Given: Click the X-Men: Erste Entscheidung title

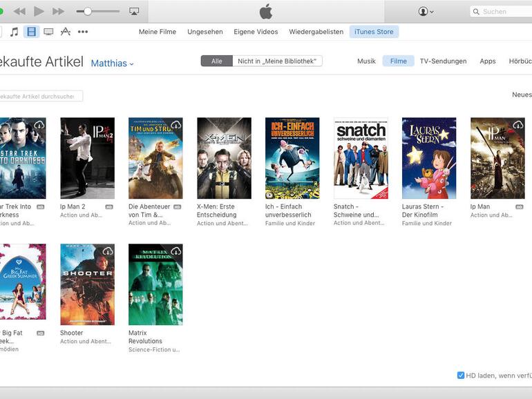Looking at the screenshot, I should (216, 211).
